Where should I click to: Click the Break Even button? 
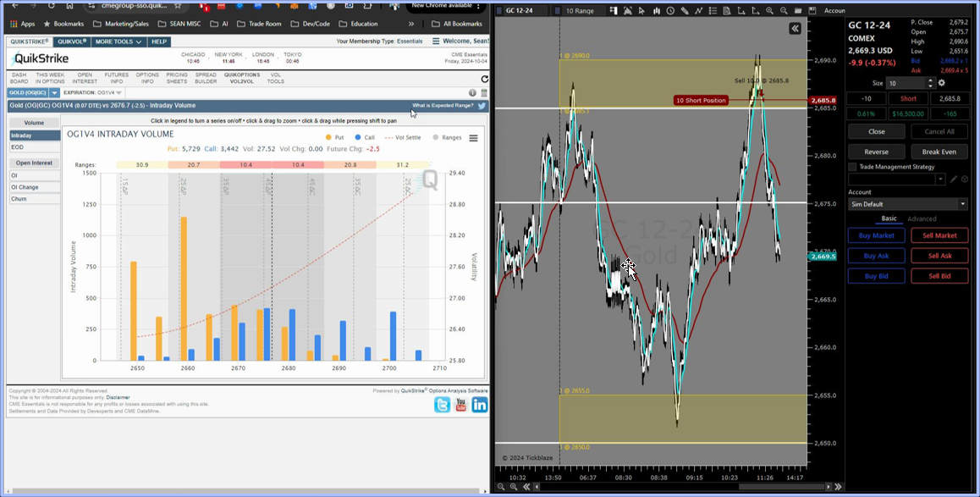(939, 152)
